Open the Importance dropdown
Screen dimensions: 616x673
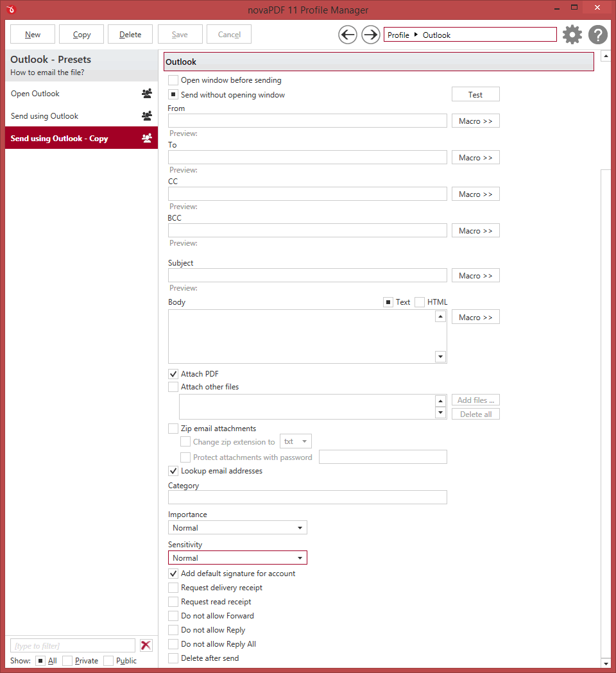(237, 528)
